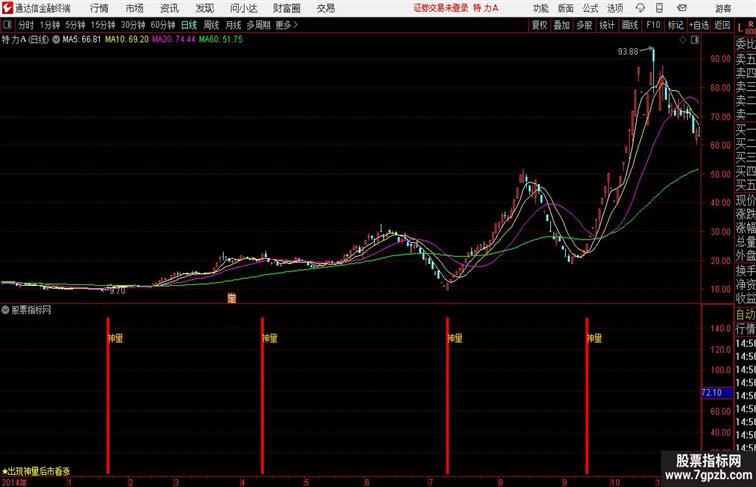Click the 叠加 overlay toolbar button
The image size is (756, 487).
point(561,25)
